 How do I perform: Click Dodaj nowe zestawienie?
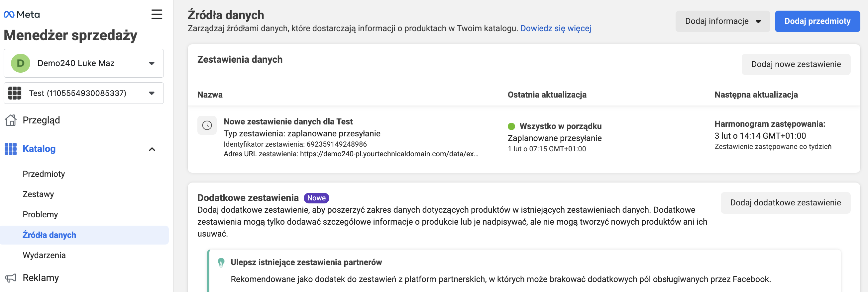796,64
